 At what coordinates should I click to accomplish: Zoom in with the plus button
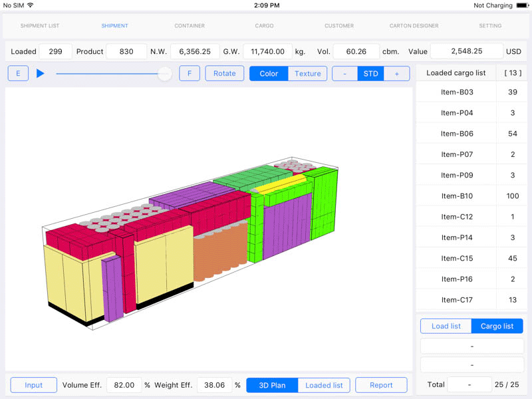tap(397, 73)
